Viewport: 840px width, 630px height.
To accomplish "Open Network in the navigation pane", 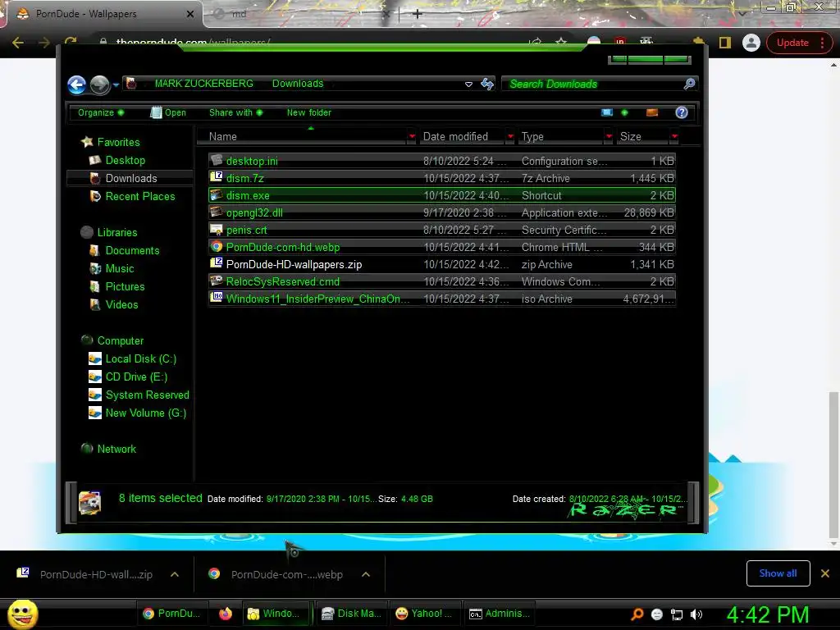I will coord(109,449).
